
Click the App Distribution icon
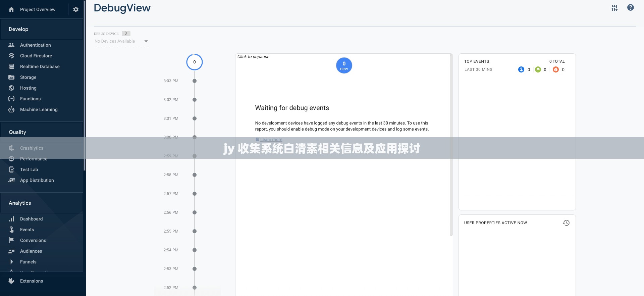pos(11,180)
